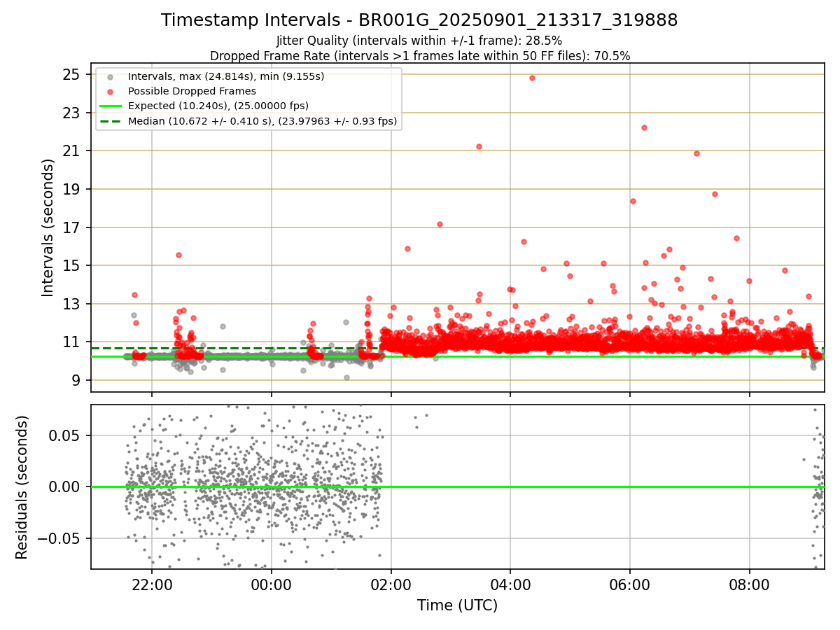Click legend entry 'Intervals, max (24.814s), min (9.155s)'
Image resolution: width=840 pixels, height=630 pixels.
coord(226,76)
